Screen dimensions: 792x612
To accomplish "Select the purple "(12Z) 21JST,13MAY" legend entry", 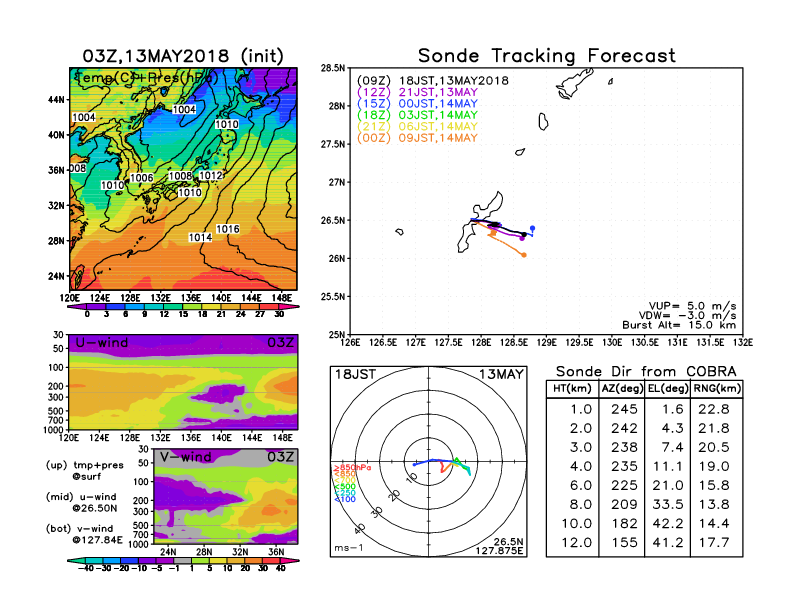I will click(417, 92).
